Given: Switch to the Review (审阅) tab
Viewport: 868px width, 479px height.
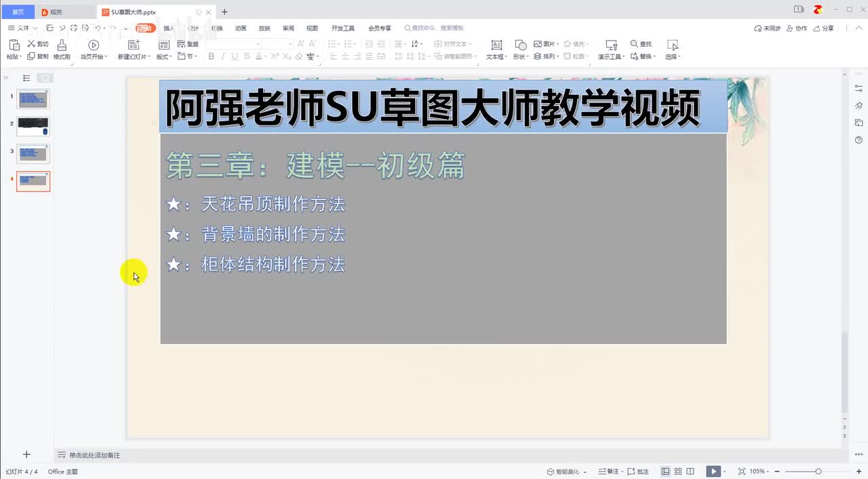Looking at the screenshot, I should [x=288, y=28].
